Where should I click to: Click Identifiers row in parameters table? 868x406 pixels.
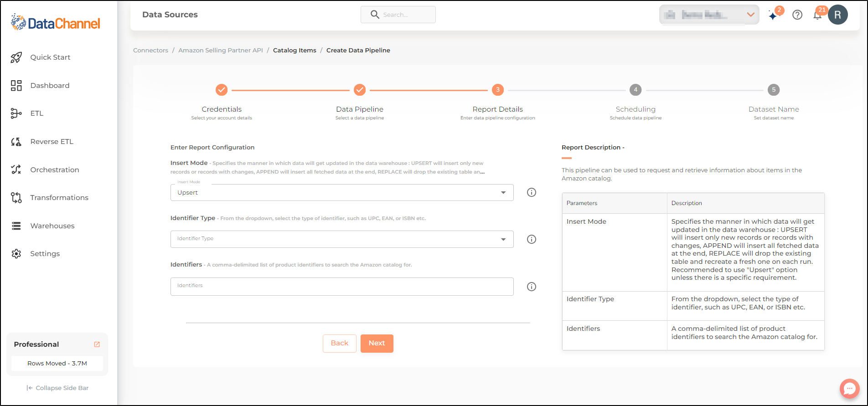tap(693, 335)
